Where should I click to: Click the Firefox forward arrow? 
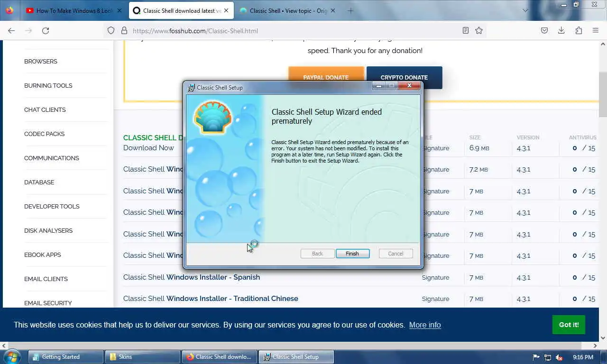28,30
